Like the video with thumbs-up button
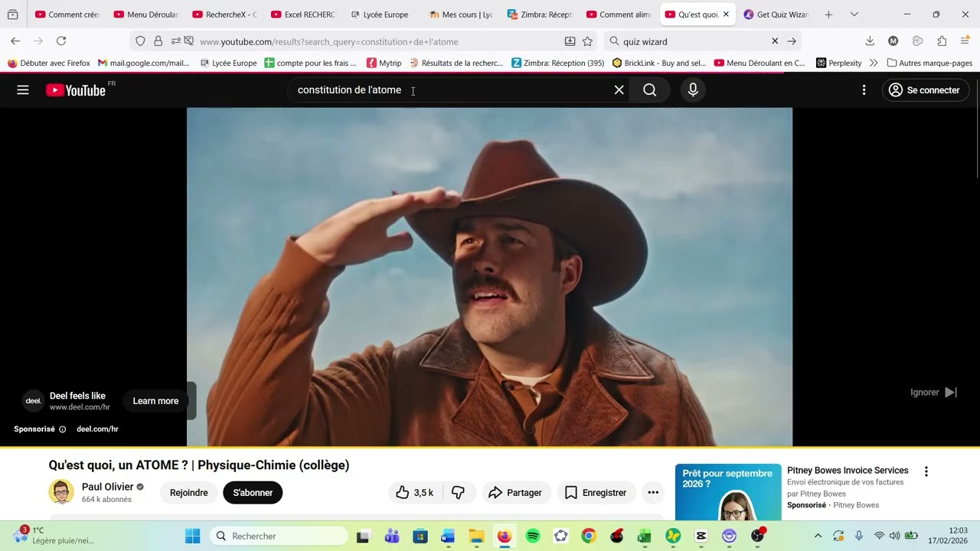980x551 pixels. [x=414, y=493]
